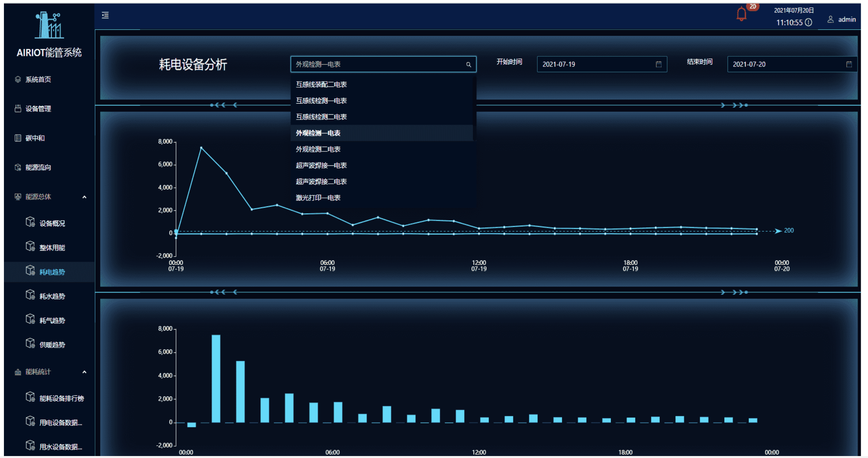The width and height of the screenshot is (868, 458).
Task: Click the AIRIOT logo image
Action: click(x=49, y=25)
